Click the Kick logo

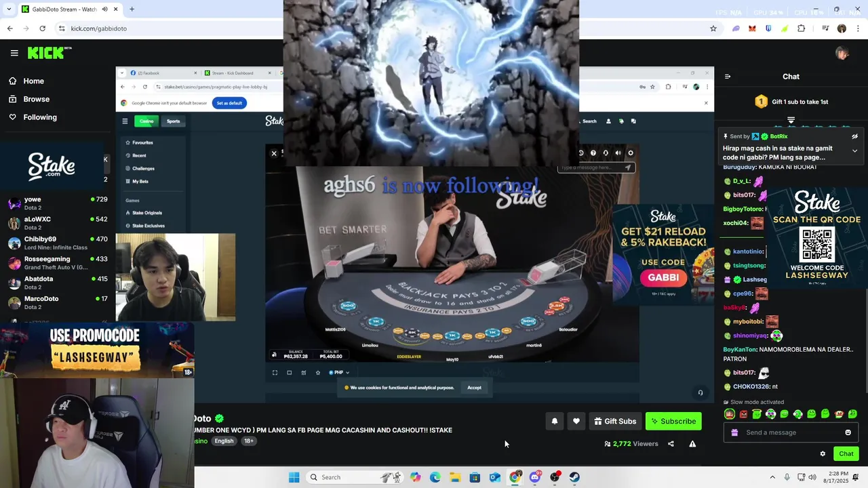(x=50, y=52)
